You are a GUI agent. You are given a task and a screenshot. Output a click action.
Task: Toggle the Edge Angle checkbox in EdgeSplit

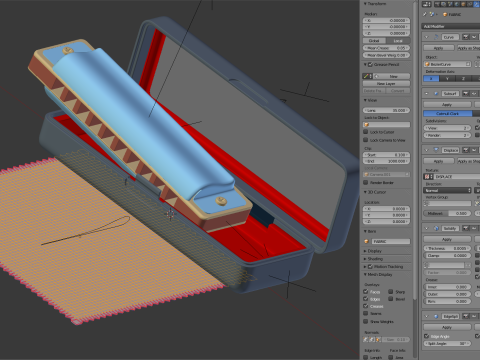[426, 336]
